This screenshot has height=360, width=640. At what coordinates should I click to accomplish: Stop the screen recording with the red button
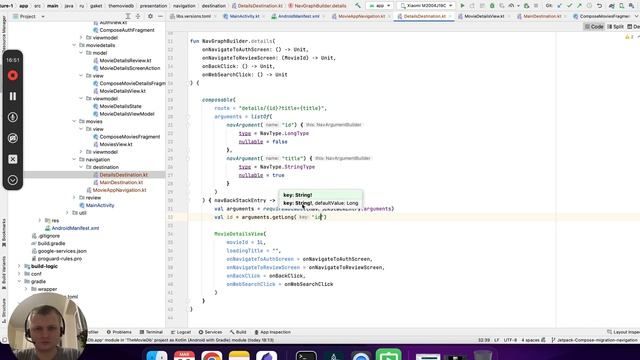pyautogui.click(x=13, y=76)
